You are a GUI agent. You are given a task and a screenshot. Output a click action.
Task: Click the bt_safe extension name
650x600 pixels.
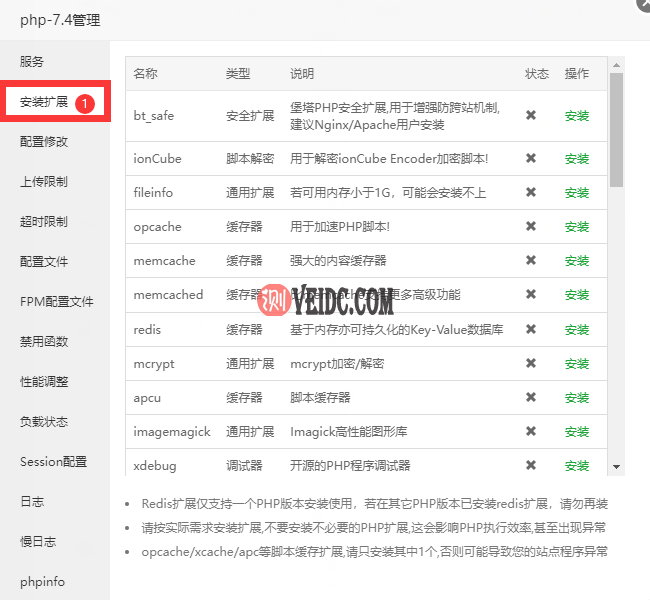click(154, 116)
